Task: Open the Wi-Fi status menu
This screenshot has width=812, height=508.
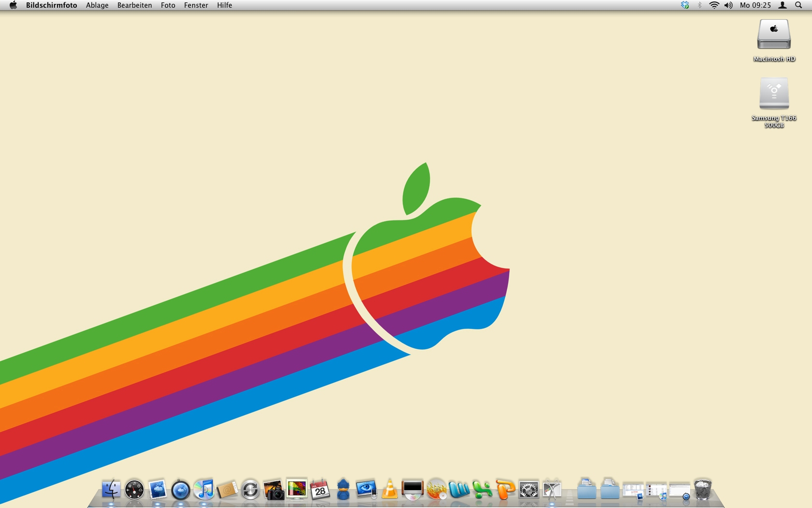Action: 714,5
